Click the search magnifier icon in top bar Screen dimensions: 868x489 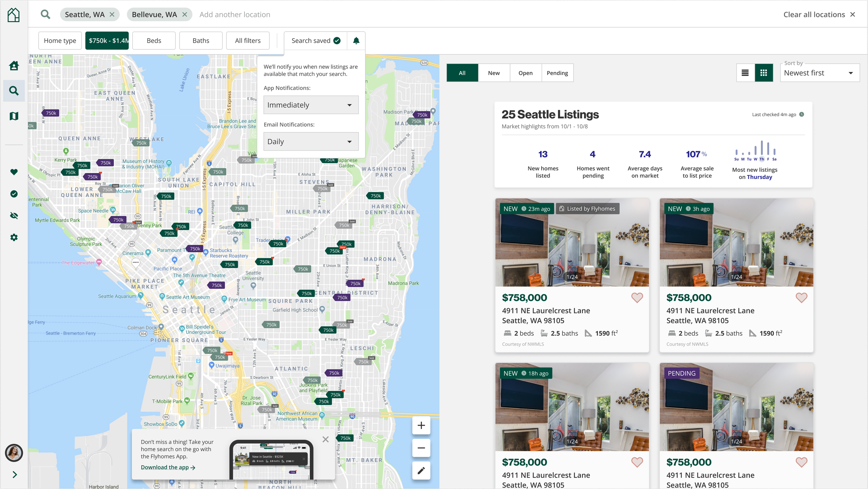[45, 14]
